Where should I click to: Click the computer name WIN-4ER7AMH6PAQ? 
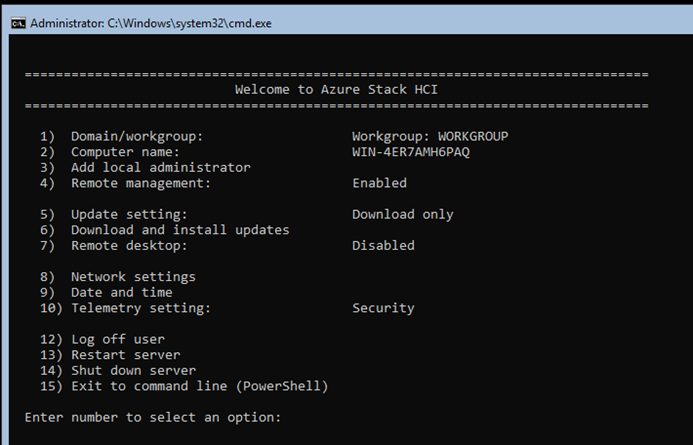point(410,152)
